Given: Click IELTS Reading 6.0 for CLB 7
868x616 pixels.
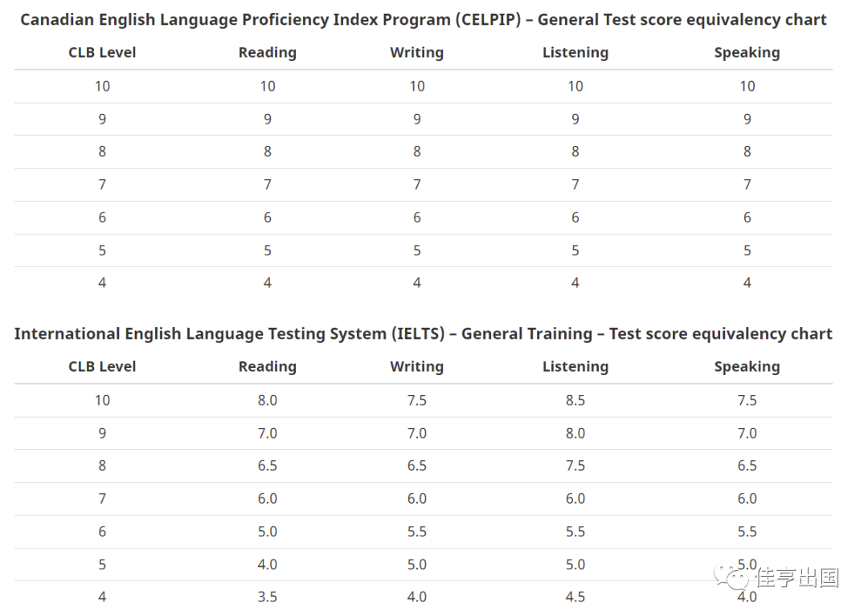Looking at the screenshot, I should pos(268,499).
